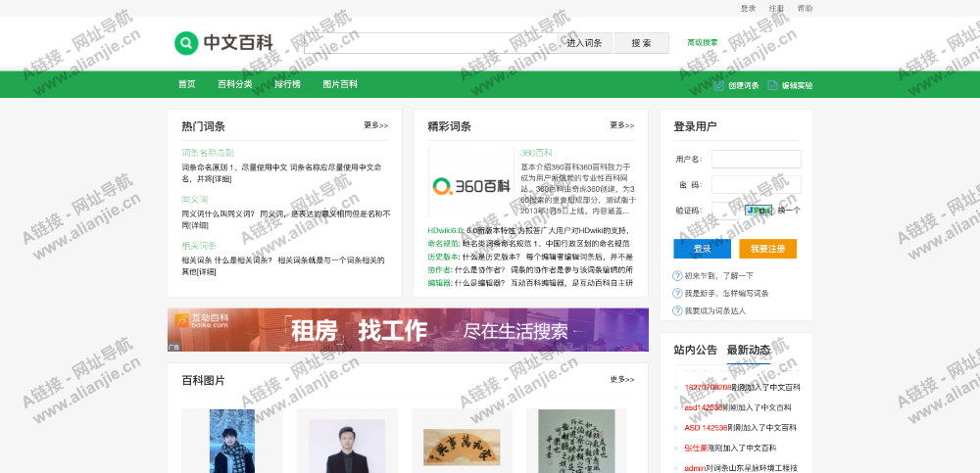
Task: Open the 高级搜索 link
Action: (703, 42)
